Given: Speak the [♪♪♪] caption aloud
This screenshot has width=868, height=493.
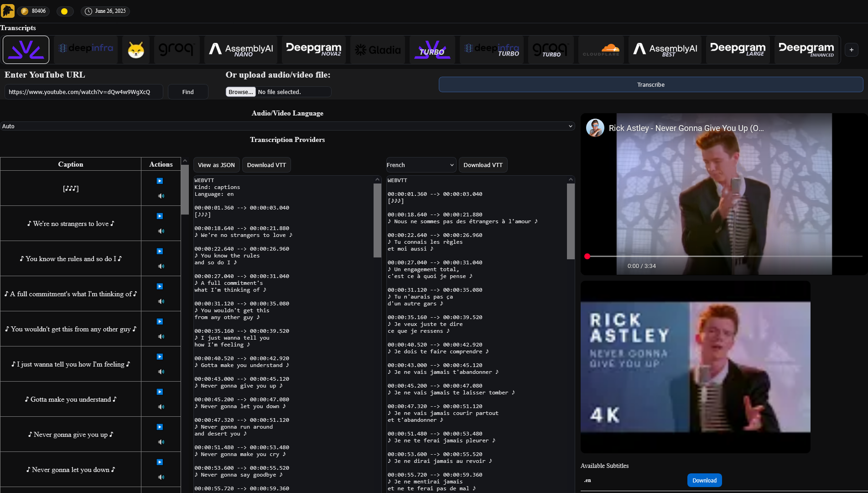Looking at the screenshot, I should 161,196.
